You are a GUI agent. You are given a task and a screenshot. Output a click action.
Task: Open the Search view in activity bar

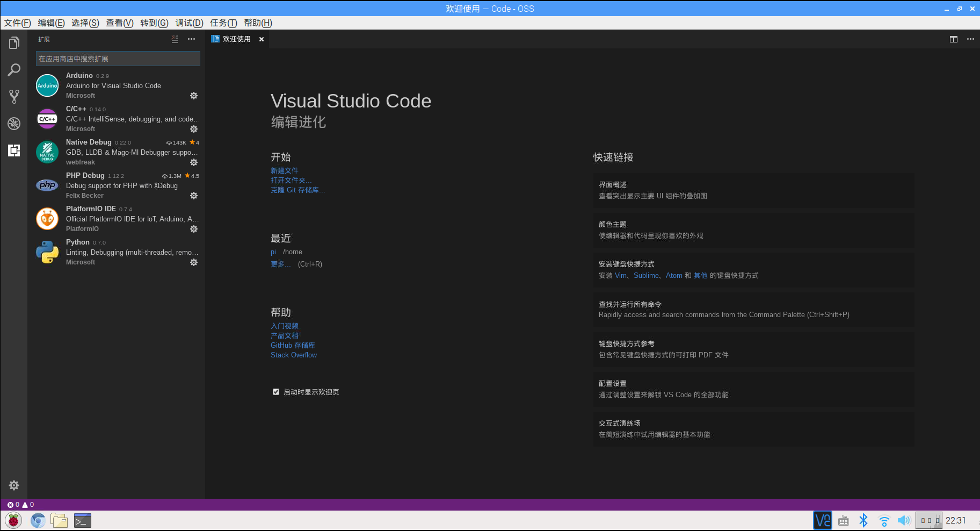(x=14, y=70)
